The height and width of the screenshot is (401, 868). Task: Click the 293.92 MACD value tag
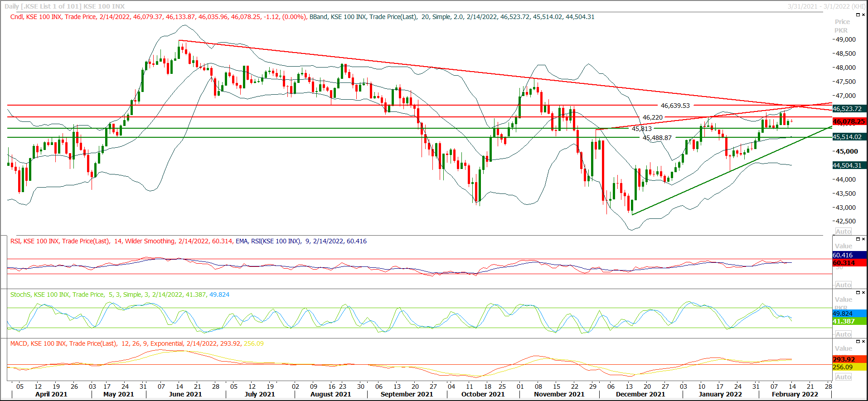(x=849, y=359)
